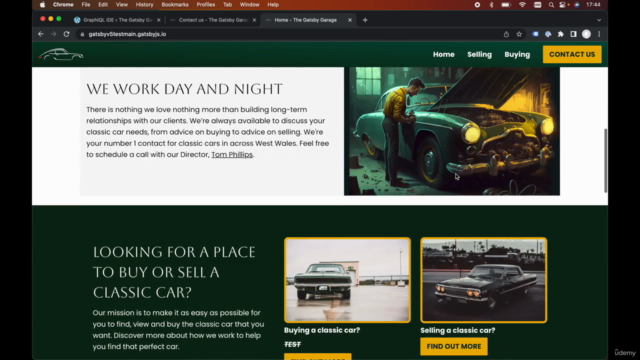640x360 pixels.
Task: Click FIND OUT MORE under Selling a classic car
Action: coord(454,347)
